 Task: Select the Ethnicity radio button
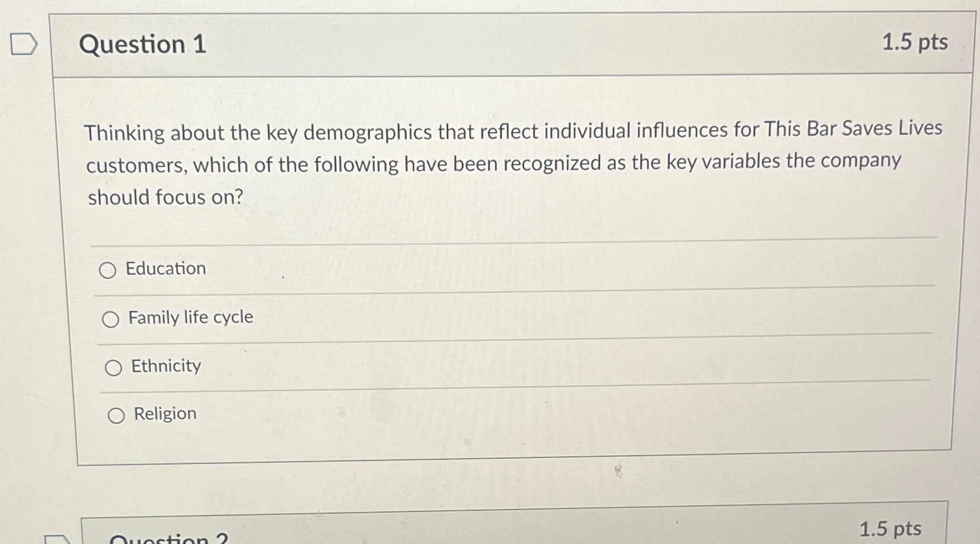pyautogui.click(x=114, y=367)
